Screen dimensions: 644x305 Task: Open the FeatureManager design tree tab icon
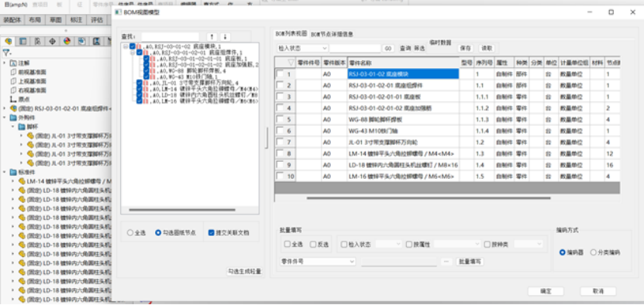(8, 41)
